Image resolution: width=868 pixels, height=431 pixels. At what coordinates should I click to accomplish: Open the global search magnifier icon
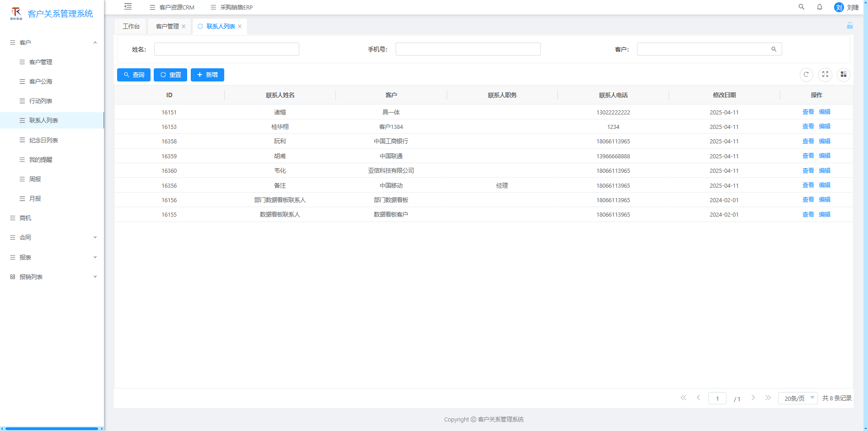pyautogui.click(x=802, y=7)
